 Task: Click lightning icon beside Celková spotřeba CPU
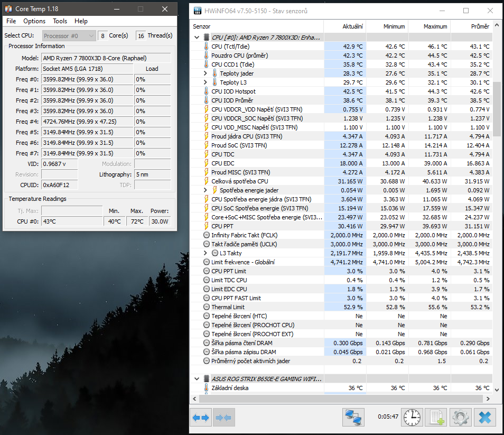(x=207, y=181)
